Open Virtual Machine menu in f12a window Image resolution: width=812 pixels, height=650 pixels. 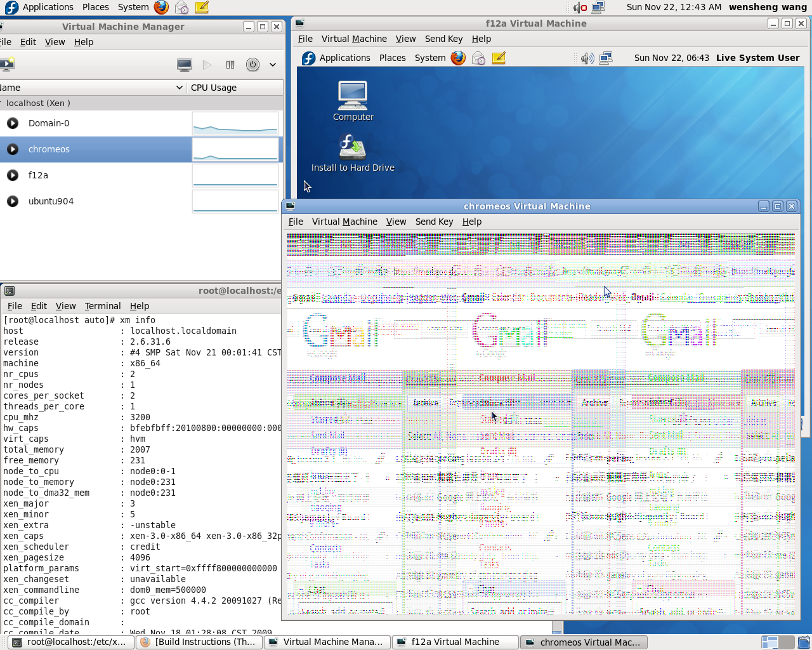[x=354, y=39]
